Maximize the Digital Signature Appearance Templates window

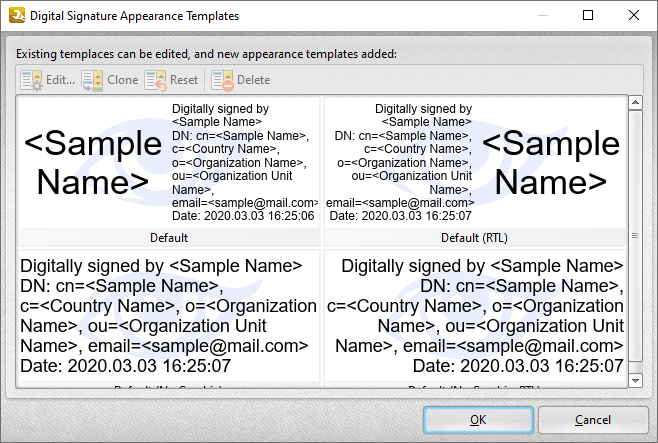588,16
